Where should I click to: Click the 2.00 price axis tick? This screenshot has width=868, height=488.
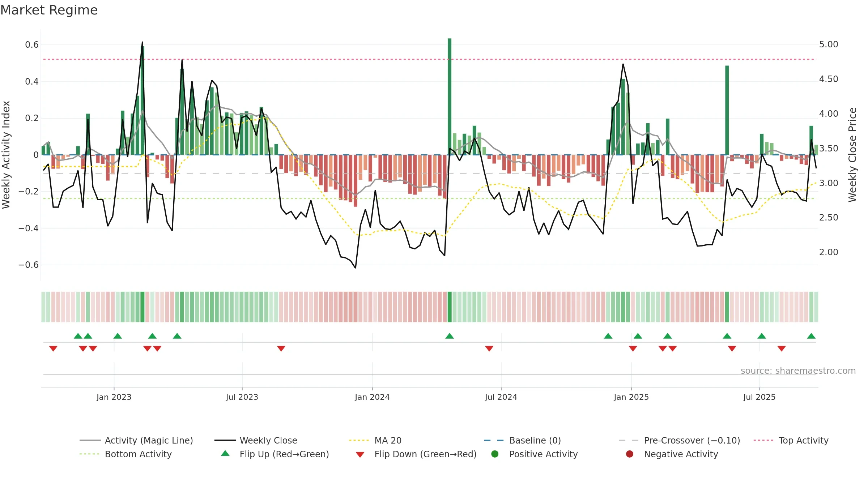pos(829,252)
